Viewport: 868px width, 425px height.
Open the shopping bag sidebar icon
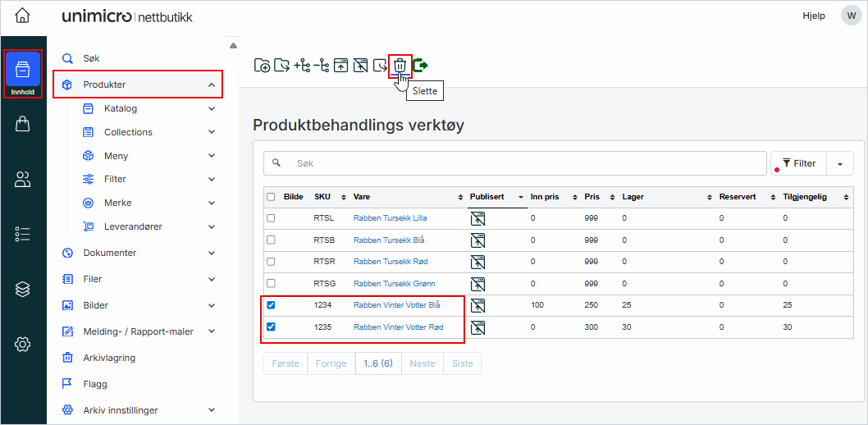[x=23, y=124]
